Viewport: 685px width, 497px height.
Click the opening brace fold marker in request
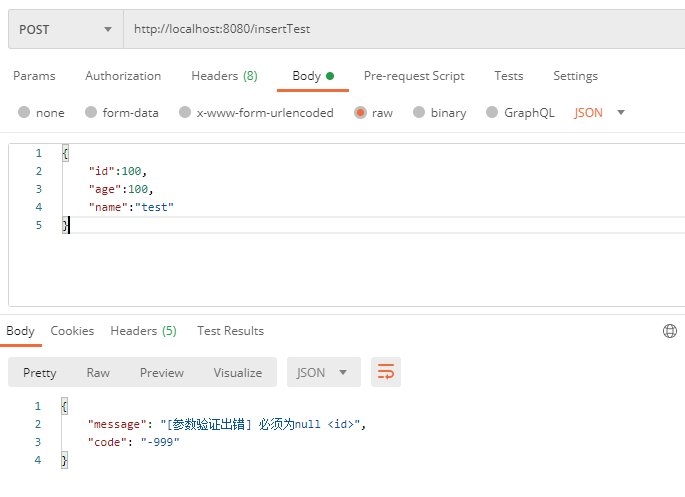[x=65, y=153]
